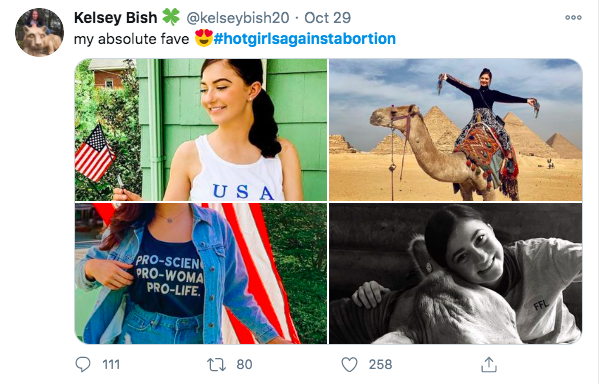The width and height of the screenshot is (606, 384).
Task: Click the heart-eyes emoji in tweet
Action: click(204, 38)
